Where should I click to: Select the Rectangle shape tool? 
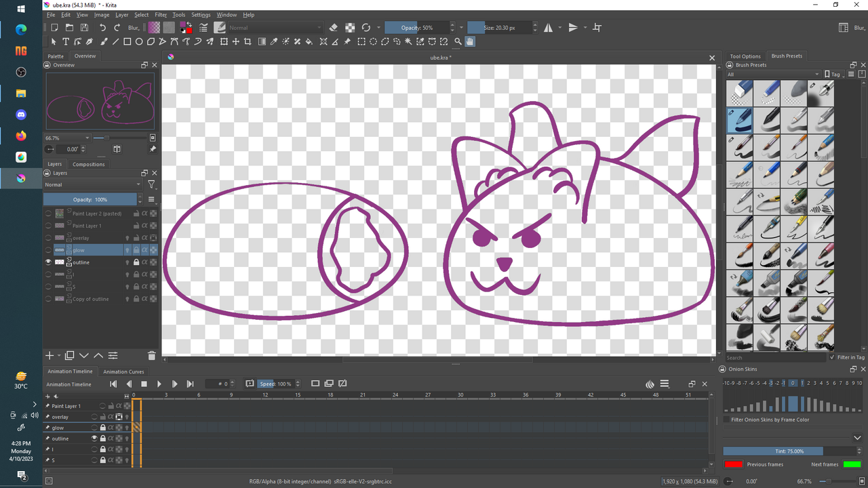click(x=127, y=41)
